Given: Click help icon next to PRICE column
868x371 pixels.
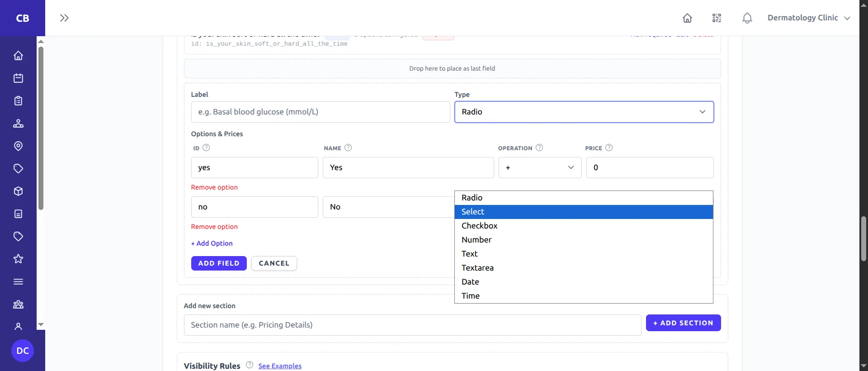Looking at the screenshot, I should (609, 147).
